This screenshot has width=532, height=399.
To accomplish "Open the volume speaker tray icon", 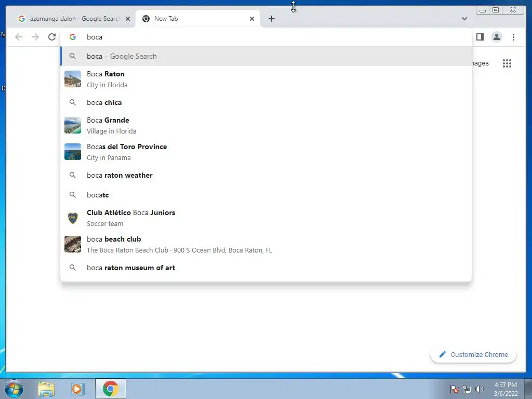I will [x=479, y=389].
